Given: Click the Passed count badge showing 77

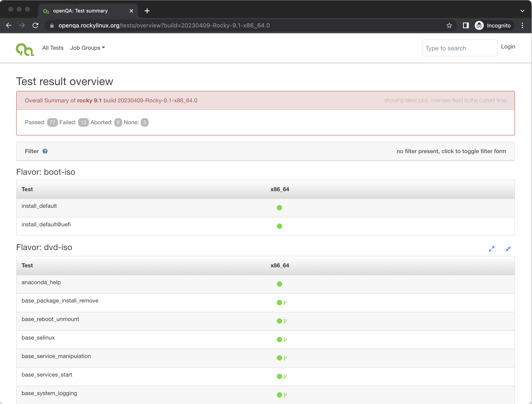Looking at the screenshot, I should pos(52,122).
